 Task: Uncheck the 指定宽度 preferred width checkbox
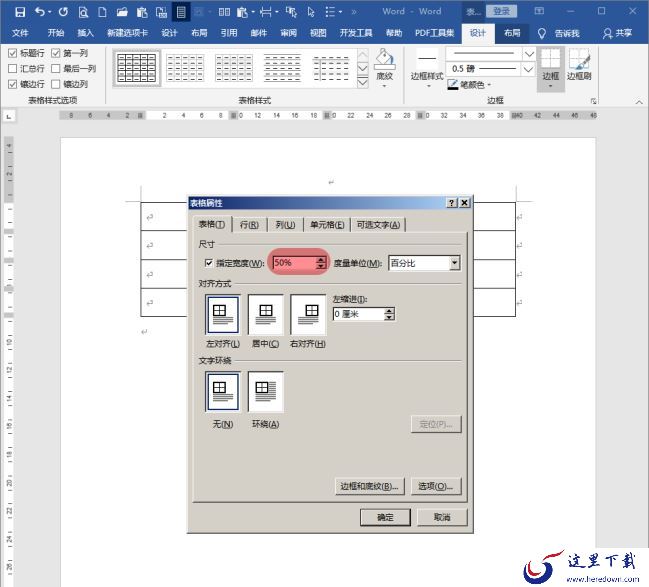point(209,263)
